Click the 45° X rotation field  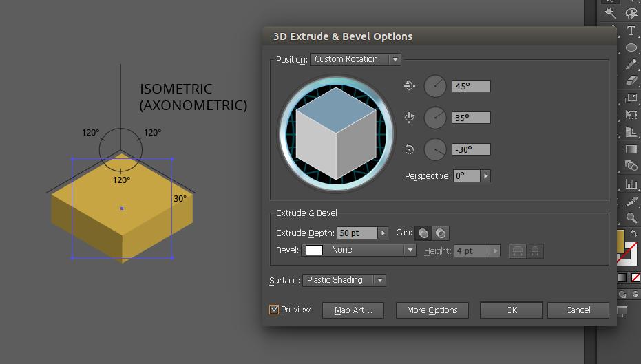[x=471, y=86]
